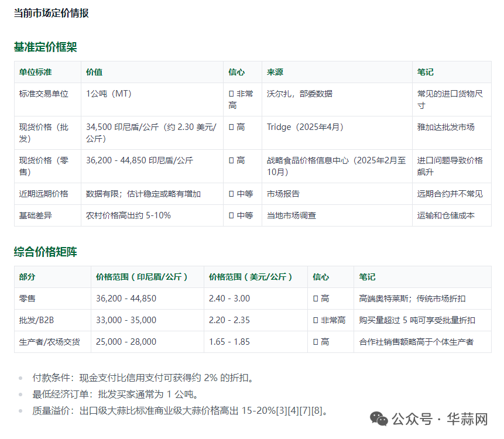Click the 公众号 · 华蒜网 watermark text

(x=440, y=419)
